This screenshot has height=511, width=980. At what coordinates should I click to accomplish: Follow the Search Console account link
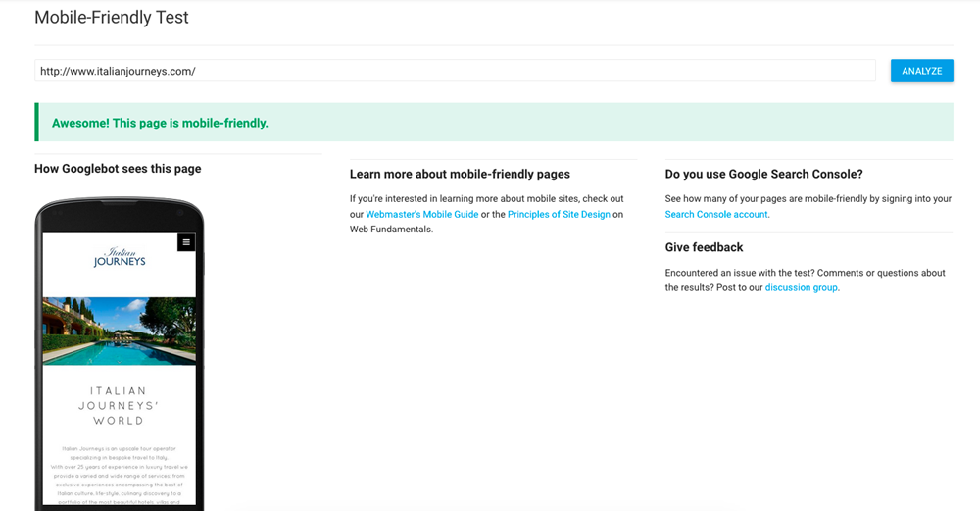[716, 214]
